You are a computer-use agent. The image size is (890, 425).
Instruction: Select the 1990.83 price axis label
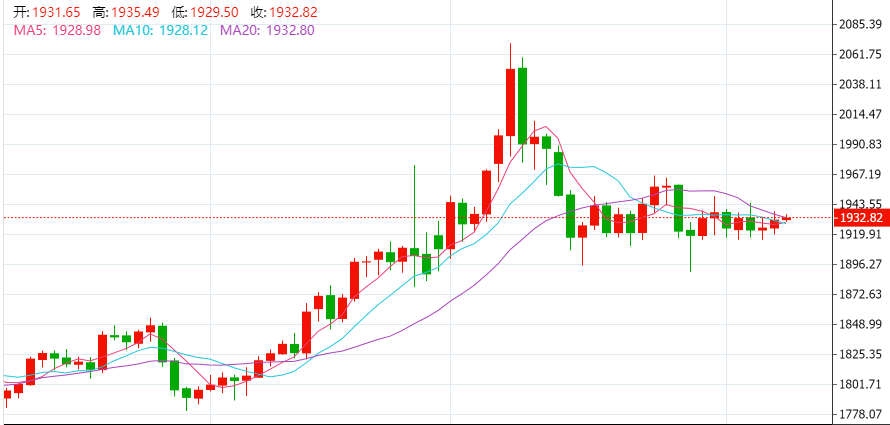pyautogui.click(x=861, y=144)
